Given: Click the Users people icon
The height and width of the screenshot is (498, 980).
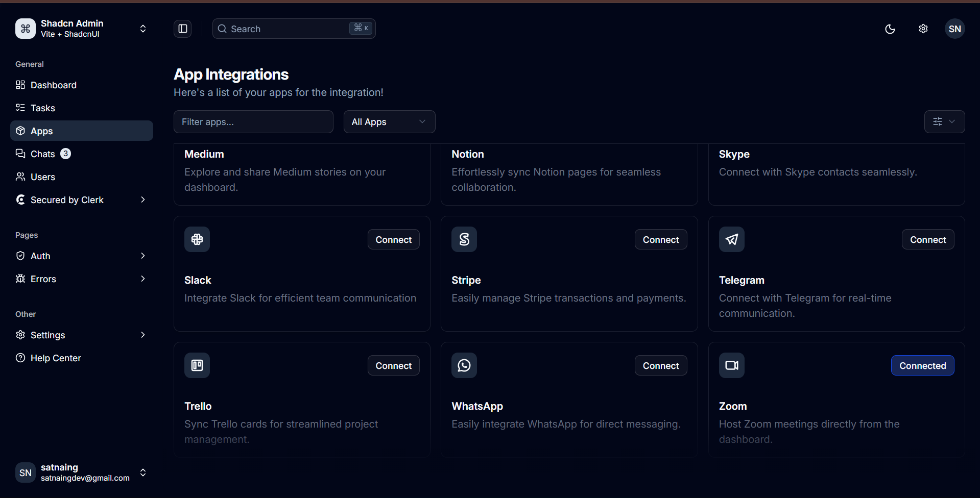Looking at the screenshot, I should pyautogui.click(x=20, y=177).
